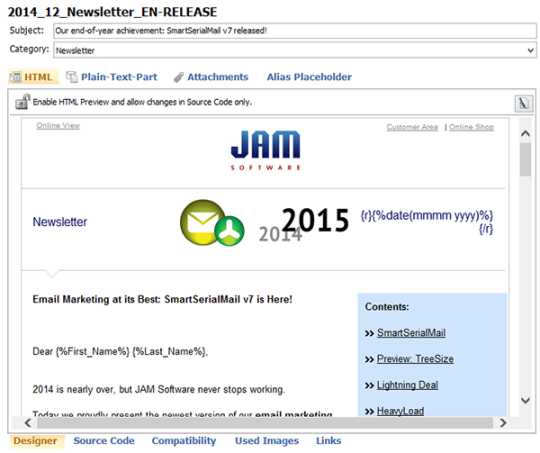This screenshot has height=453, width=540.
Task: Open the SmartSerialMail contents link
Action: [411, 333]
